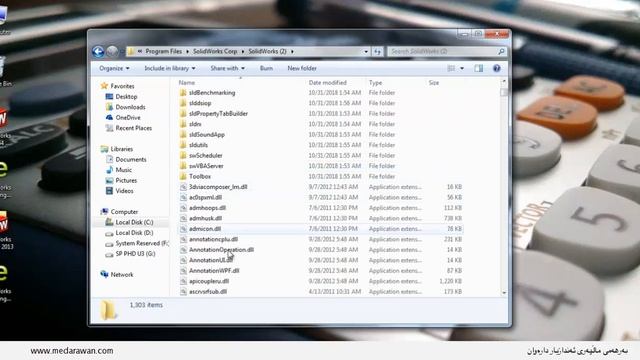The width and height of the screenshot is (640, 360).
Task: Open the Share with dropdown
Action: click(227, 69)
